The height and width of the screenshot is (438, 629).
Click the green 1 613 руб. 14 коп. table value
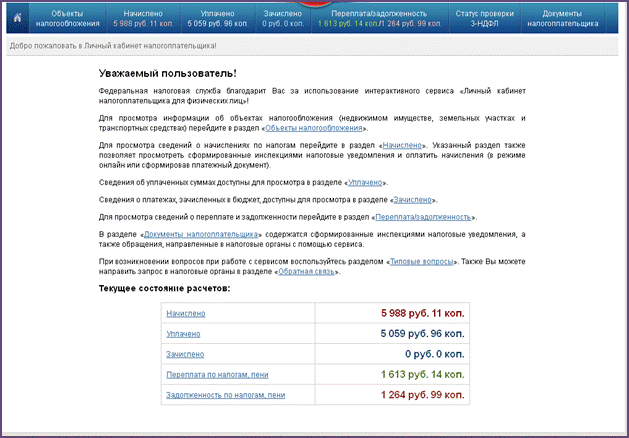(423, 375)
